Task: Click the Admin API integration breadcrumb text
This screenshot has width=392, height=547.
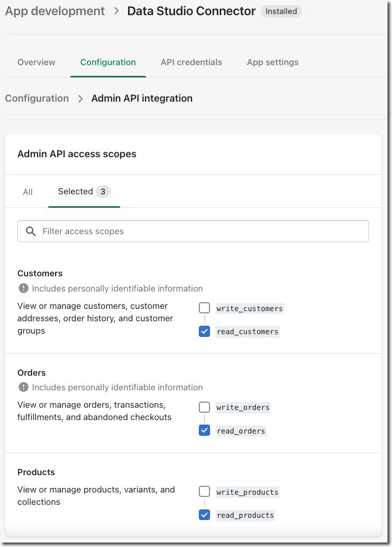Action: pos(142,98)
